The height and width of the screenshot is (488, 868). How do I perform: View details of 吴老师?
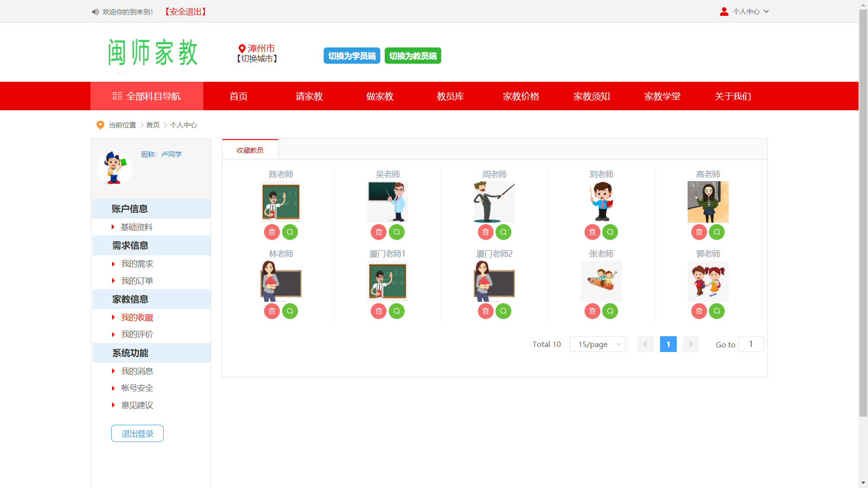[396, 232]
